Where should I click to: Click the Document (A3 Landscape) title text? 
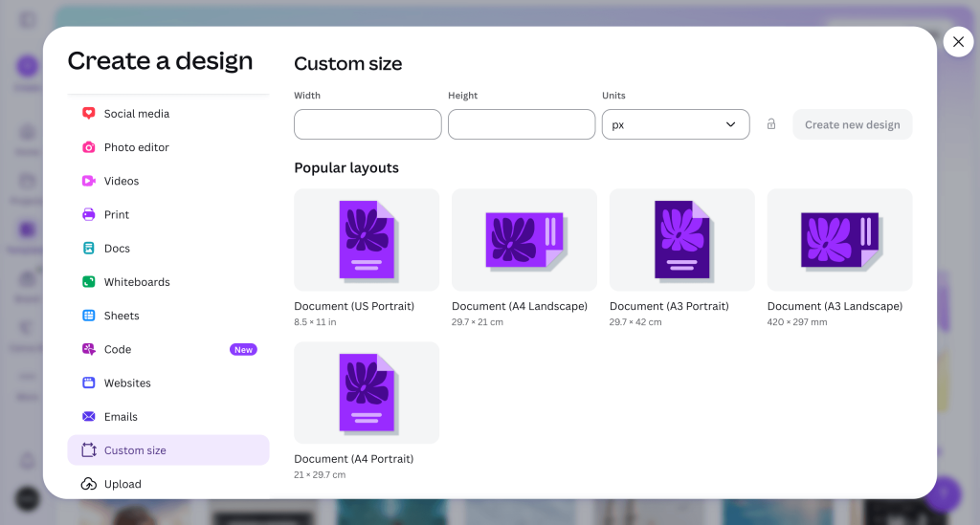(835, 306)
